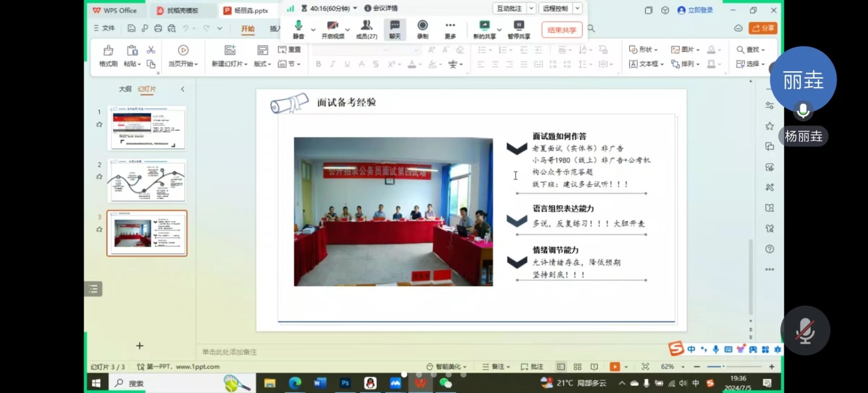The image size is (868, 393).
Task: Click the 暂停共享 pause sharing icon
Action: coord(518,26)
